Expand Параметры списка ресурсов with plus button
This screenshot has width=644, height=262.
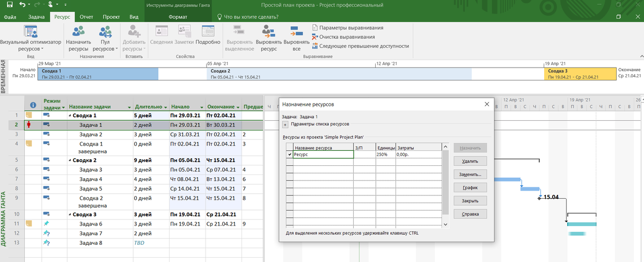pyautogui.click(x=286, y=125)
